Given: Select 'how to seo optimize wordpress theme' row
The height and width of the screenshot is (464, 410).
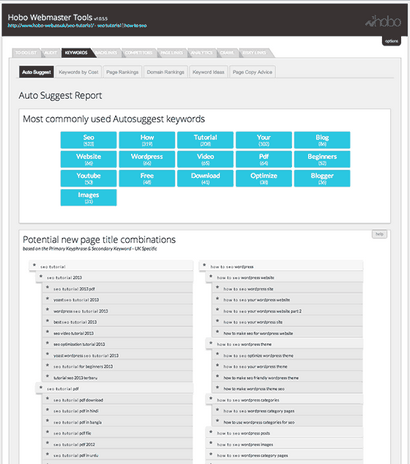Looking at the screenshot, I should pos(288,355).
